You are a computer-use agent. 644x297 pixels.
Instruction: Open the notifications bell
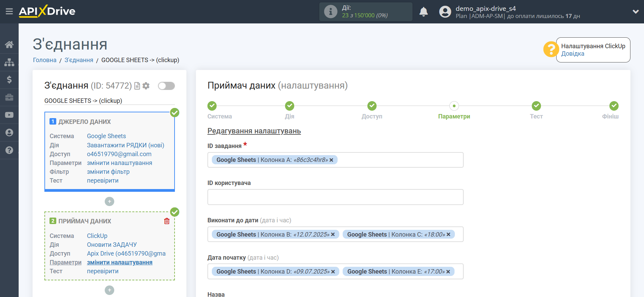pyautogui.click(x=423, y=12)
